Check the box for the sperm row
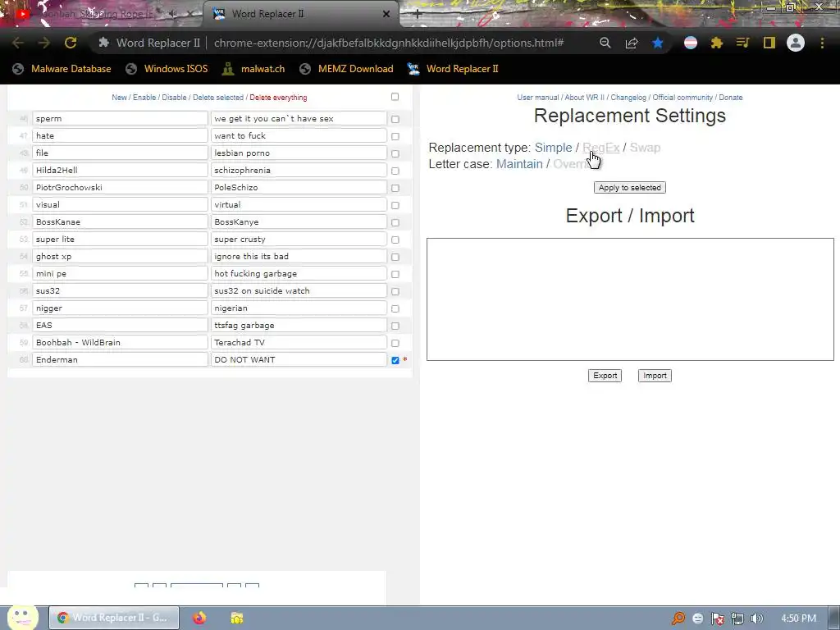840x630 pixels. [x=395, y=120]
